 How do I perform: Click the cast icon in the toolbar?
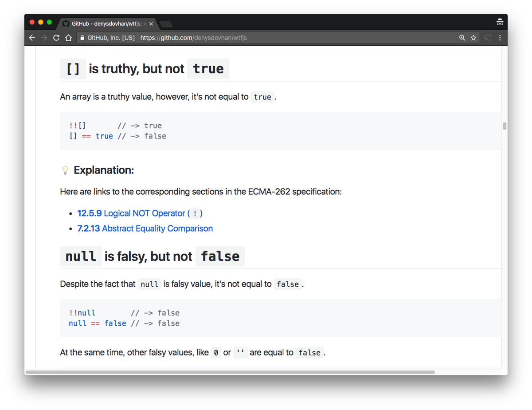point(488,38)
